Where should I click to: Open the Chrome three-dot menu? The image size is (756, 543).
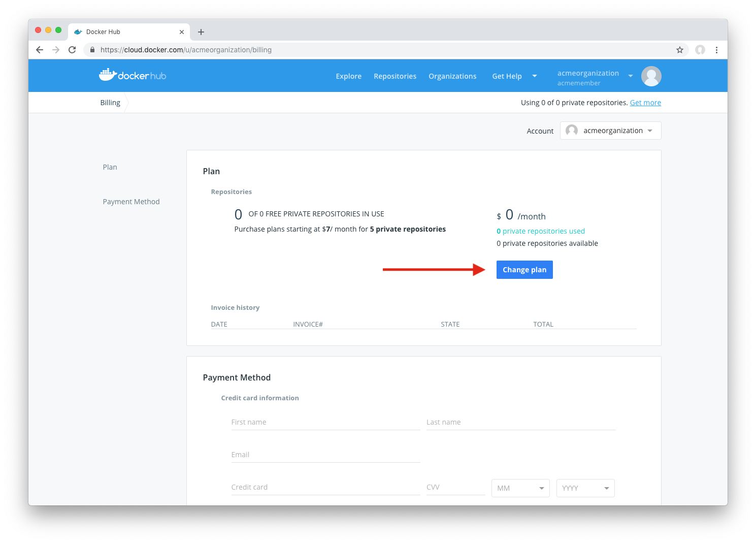click(x=716, y=50)
